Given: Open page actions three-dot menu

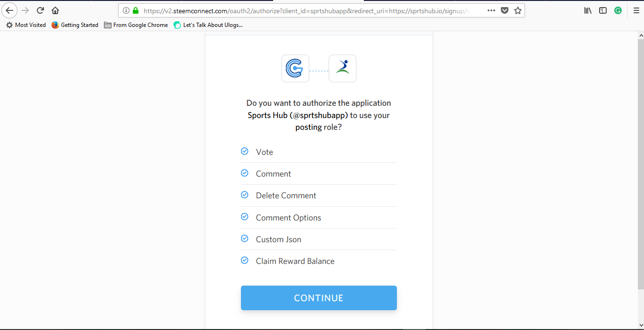Looking at the screenshot, I should [491, 10].
